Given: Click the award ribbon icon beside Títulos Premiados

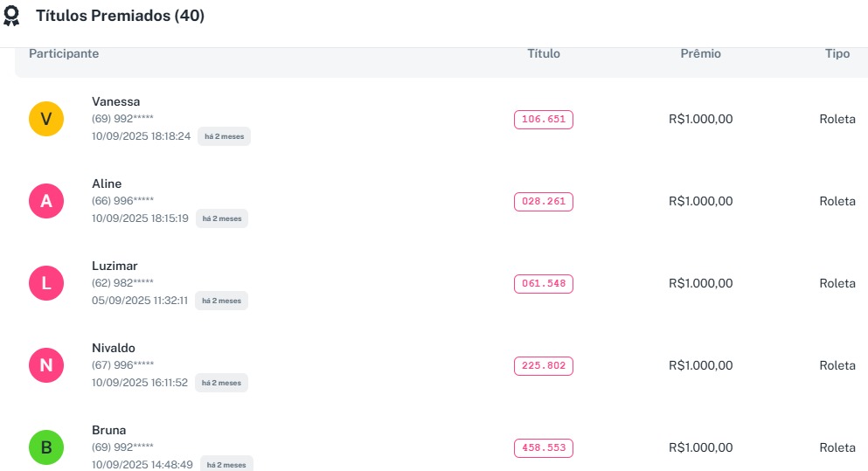Looking at the screenshot, I should [x=12, y=17].
